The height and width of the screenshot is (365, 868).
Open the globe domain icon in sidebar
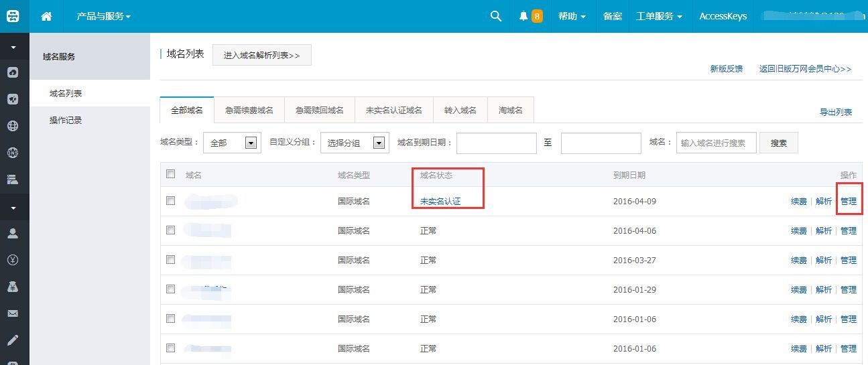click(x=13, y=126)
